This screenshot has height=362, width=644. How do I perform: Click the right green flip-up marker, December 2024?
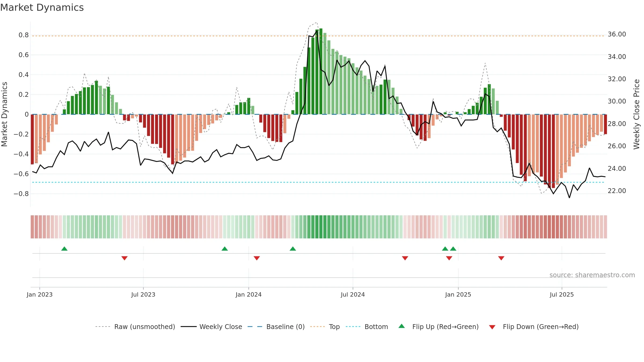point(453,249)
